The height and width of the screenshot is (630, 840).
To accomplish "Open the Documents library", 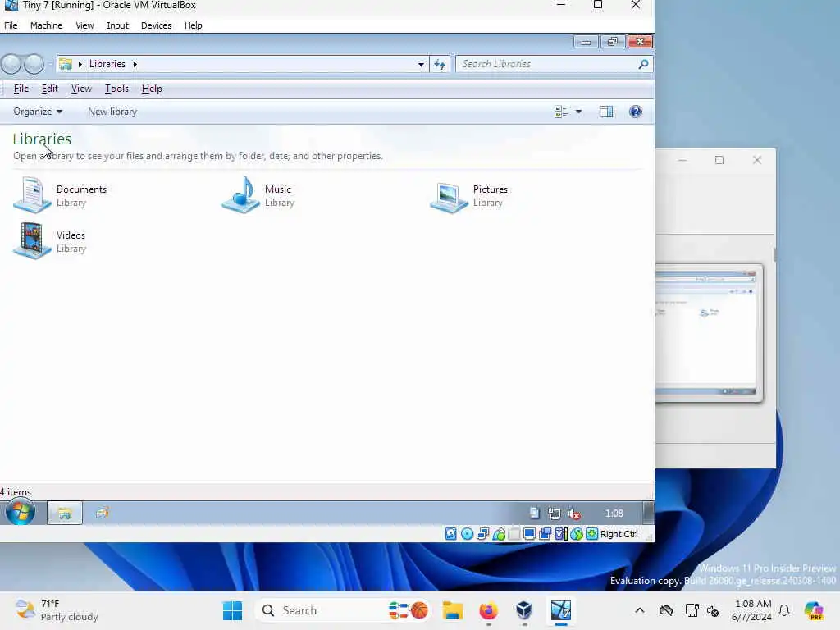I will [60, 195].
